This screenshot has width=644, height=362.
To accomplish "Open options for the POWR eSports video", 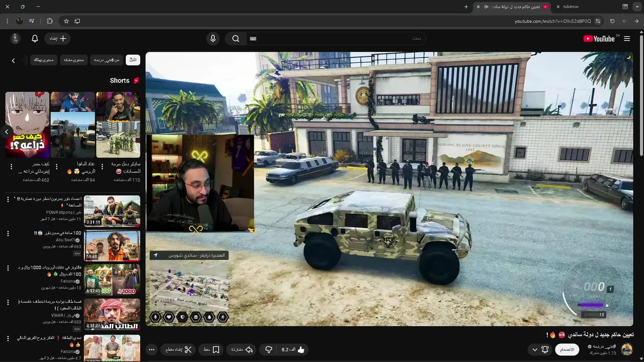I will point(8,200).
